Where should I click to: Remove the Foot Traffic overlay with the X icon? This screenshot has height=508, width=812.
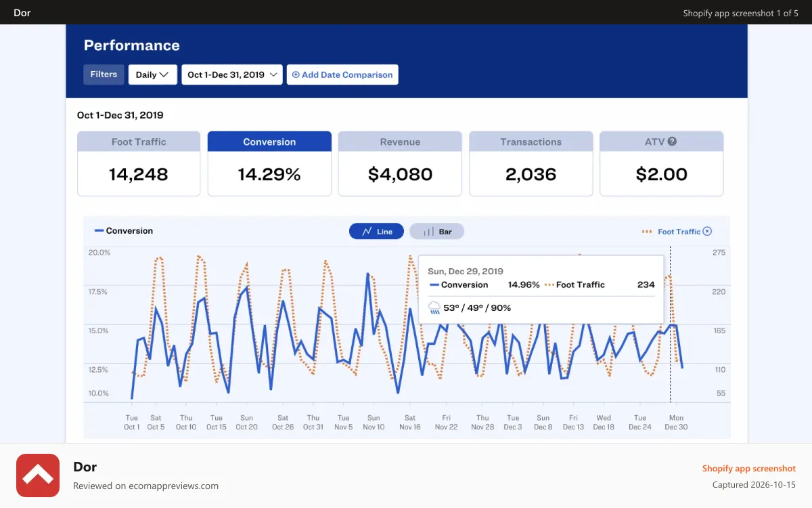point(707,232)
